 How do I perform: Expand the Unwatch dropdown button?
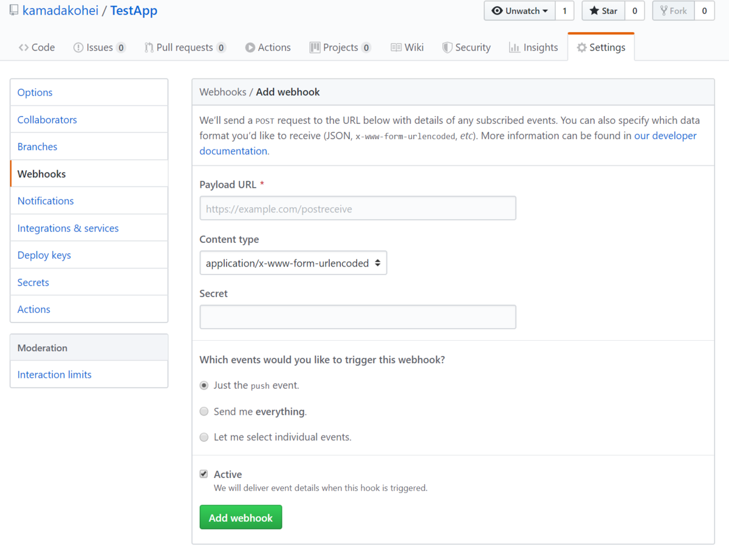coord(520,11)
